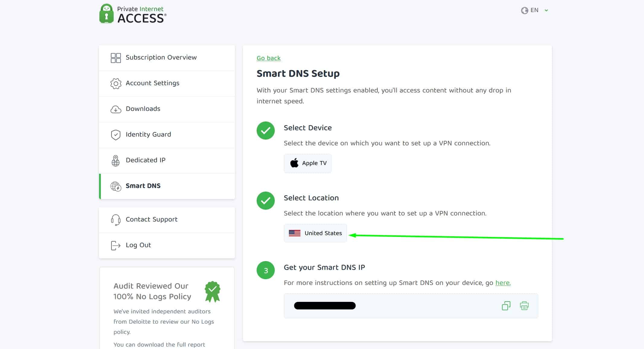Click 'Audit Reviewed Our 100% No Logs Policy' heading
This screenshot has height=349, width=644.
(x=152, y=291)
